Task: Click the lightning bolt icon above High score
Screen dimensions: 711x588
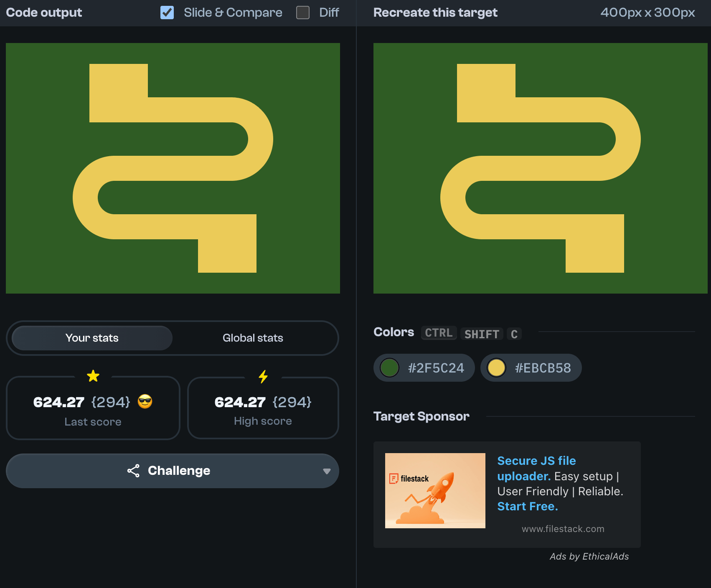Action: [263, 377]
